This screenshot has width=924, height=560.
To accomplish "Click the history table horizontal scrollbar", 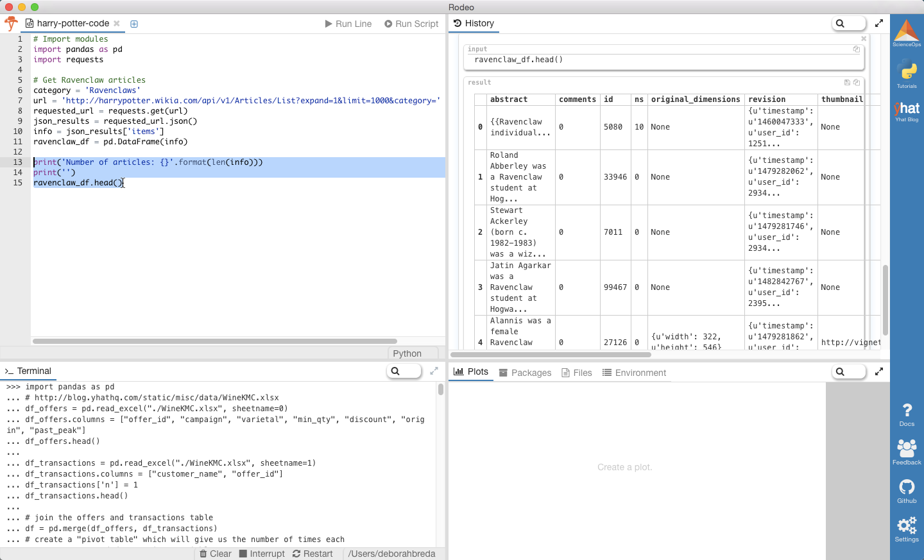I will pos(551,354).
